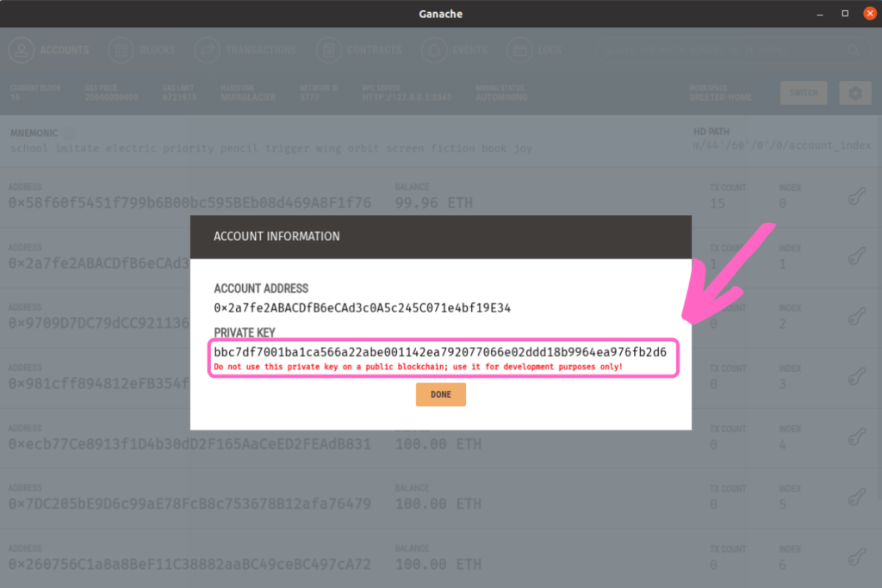Click the search magnifier icon
The image size is (882, 588).
point(854,51)
